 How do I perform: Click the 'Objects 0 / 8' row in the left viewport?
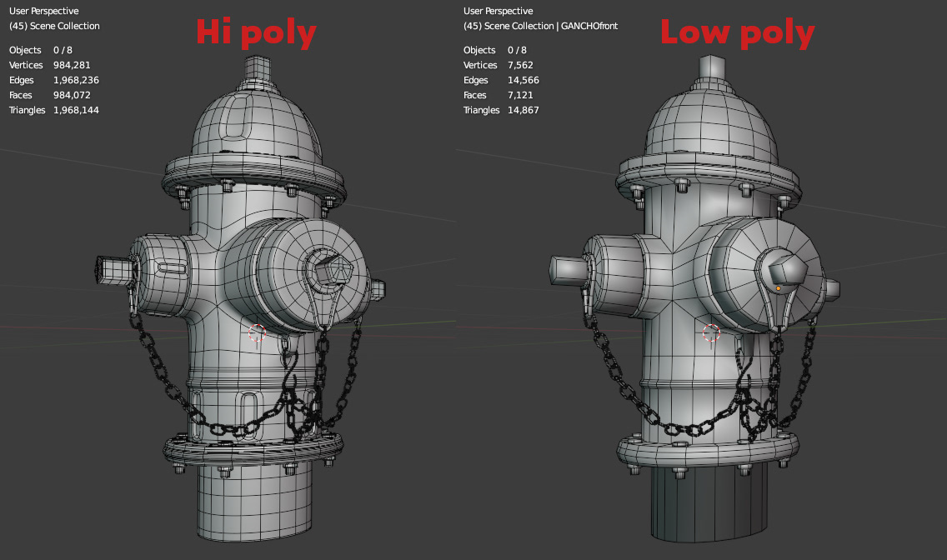click(x=41, y=50)
